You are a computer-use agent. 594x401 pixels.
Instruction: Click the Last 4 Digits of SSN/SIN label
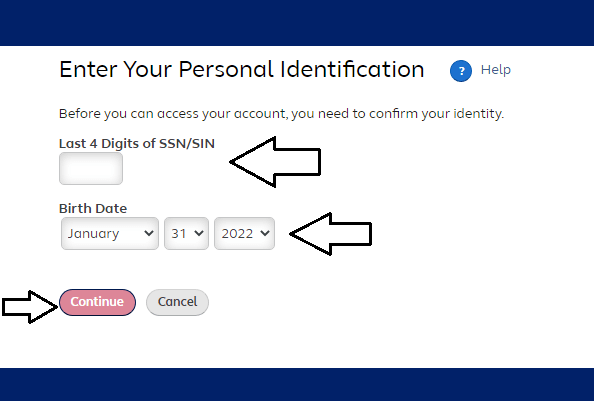coord(137,144)
